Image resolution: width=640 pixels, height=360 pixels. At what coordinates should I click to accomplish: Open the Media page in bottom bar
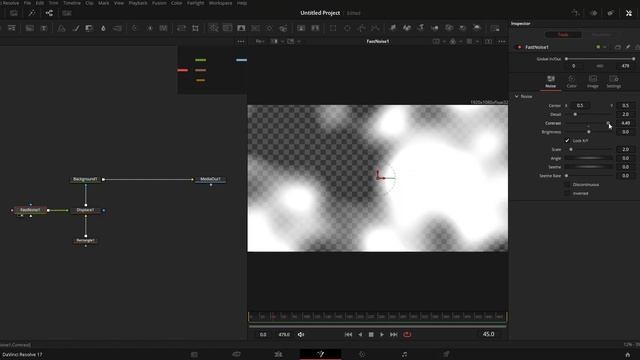pyautogui.click(x=194, y=354)
